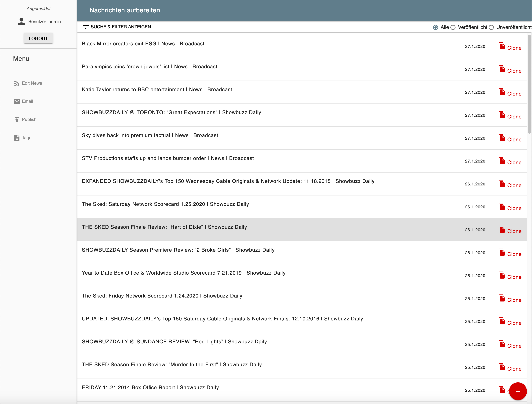Show search and filter options
The width and height of the screenshot is (532, 404).
coord(117,27)
